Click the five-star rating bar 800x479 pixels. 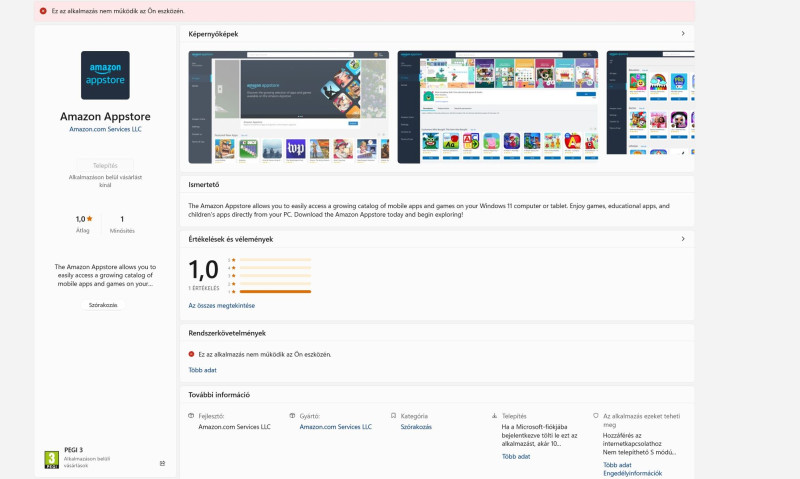pos(275,260)
